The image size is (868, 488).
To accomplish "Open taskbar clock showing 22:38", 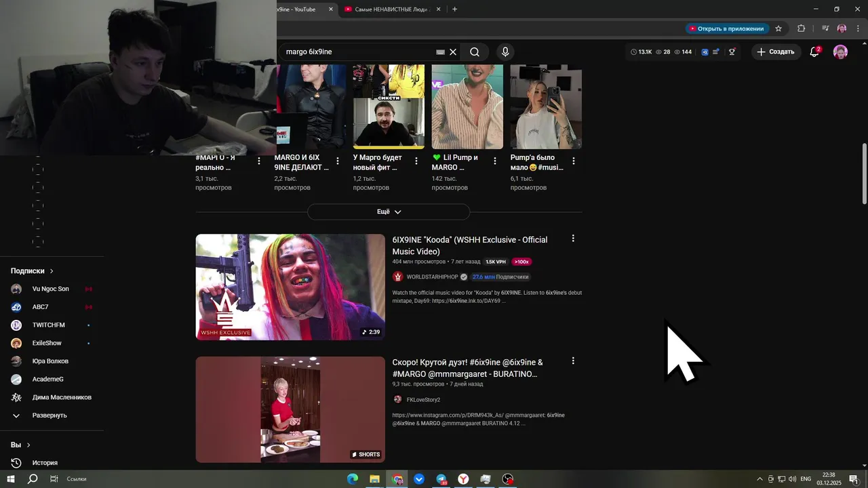I will pyautogui.click(x=829, y=479).
